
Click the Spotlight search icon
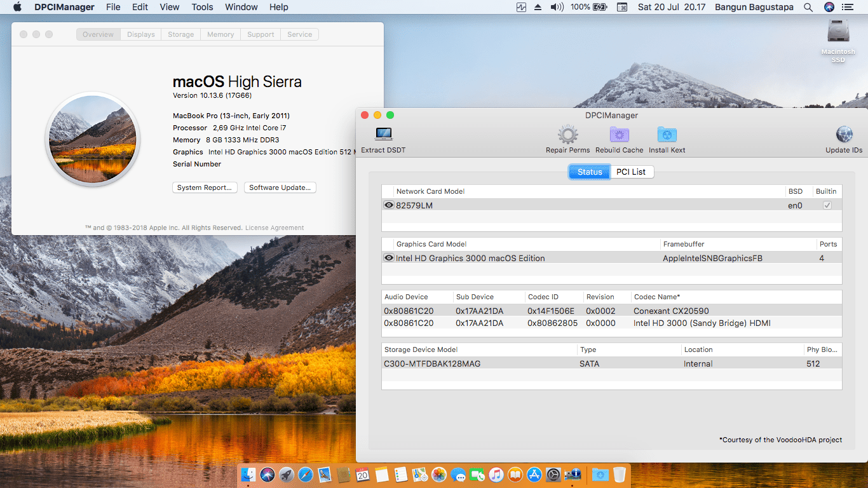(807, 7)
